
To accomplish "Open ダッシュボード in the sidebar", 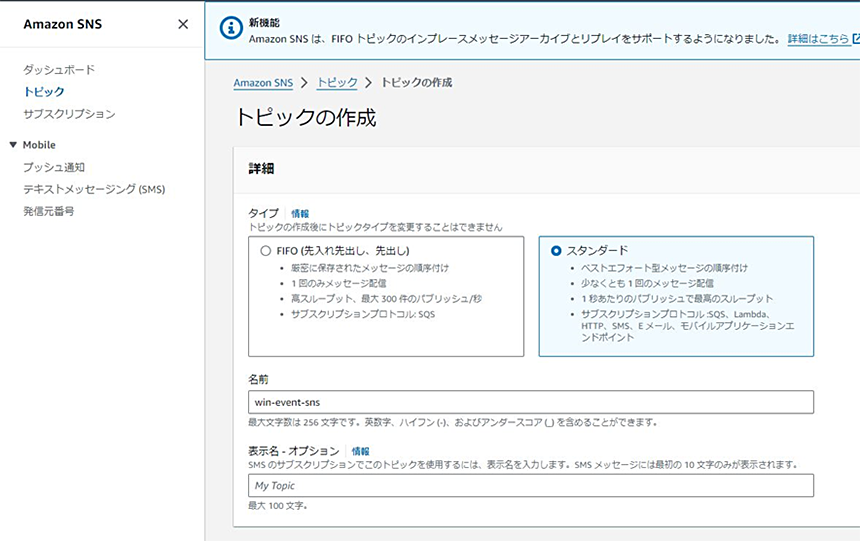I will point(59,70).
